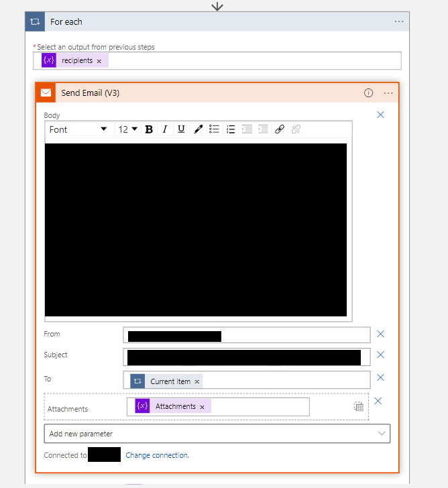The image size is (448, 488).
Task: Open the text color pen tool
Action: 198,129
